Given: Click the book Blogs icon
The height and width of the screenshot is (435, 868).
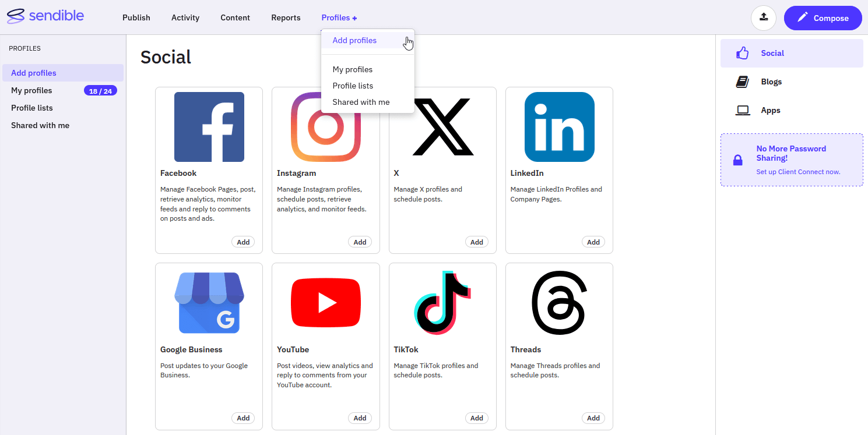Looking at the screenshot, I should [x=742, y=82].
